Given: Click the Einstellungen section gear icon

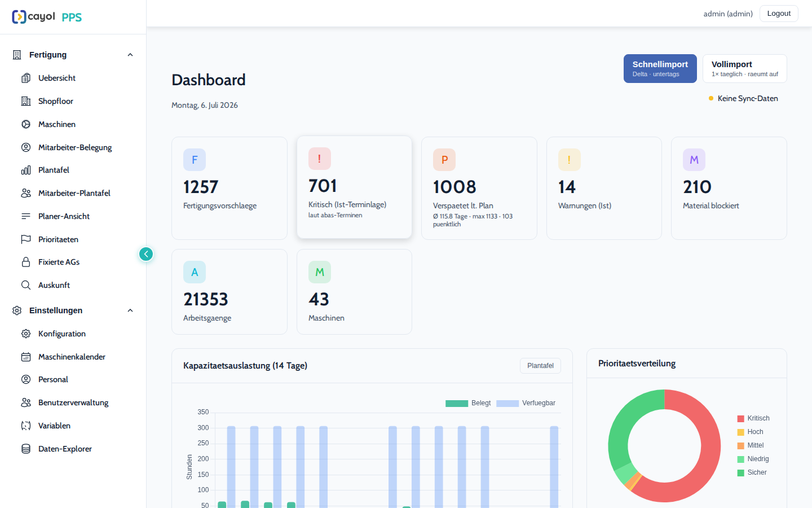Looking at the screenshot, I should coord(17,310).
